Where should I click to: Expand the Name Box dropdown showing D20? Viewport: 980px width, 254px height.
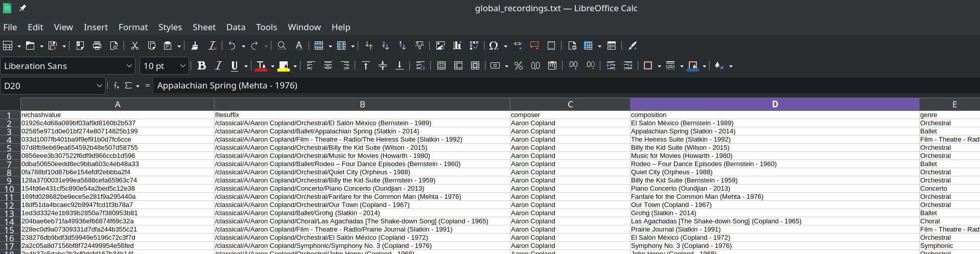point(99,86)
